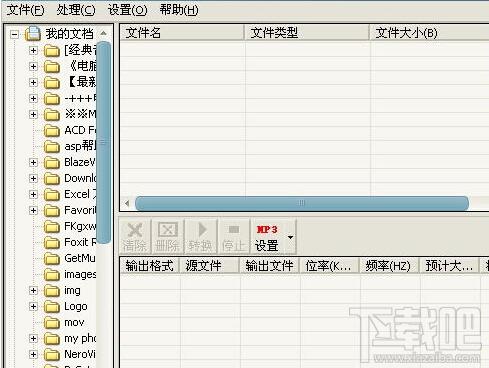Screen dimensions: 489x368
Task: Click the 频率(HZ) column header
Action: [389, 266]
